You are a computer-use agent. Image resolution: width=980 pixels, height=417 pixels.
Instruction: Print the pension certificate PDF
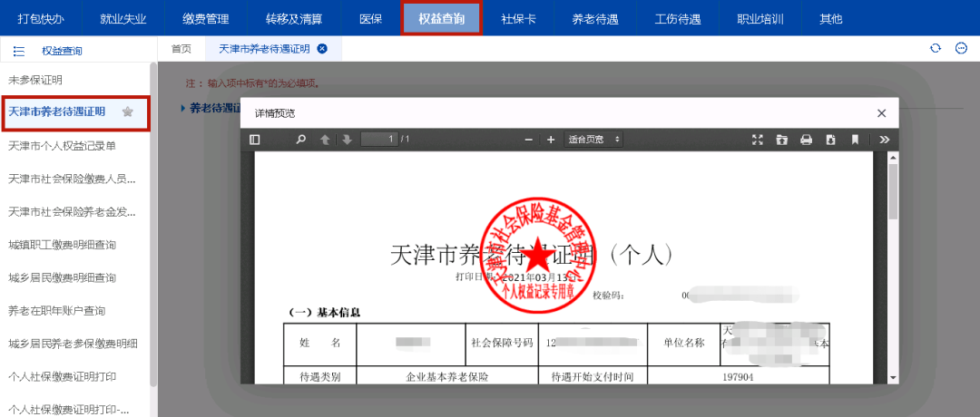(807, 140)
